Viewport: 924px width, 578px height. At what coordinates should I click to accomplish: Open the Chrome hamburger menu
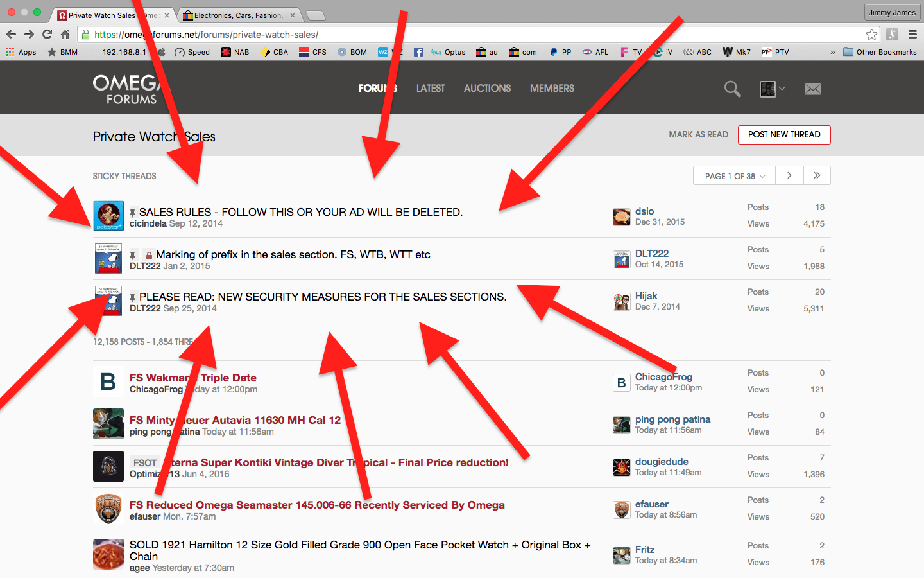click(912, 35)
